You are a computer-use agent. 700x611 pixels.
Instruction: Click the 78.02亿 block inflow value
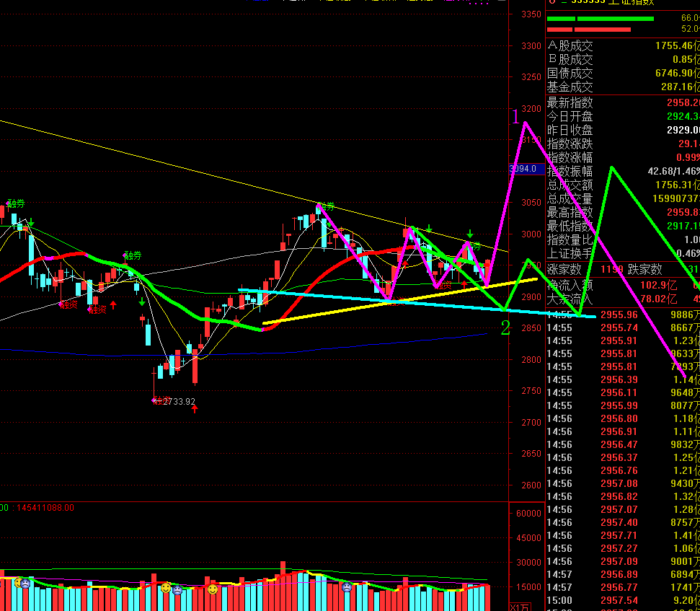pos(658,299)
